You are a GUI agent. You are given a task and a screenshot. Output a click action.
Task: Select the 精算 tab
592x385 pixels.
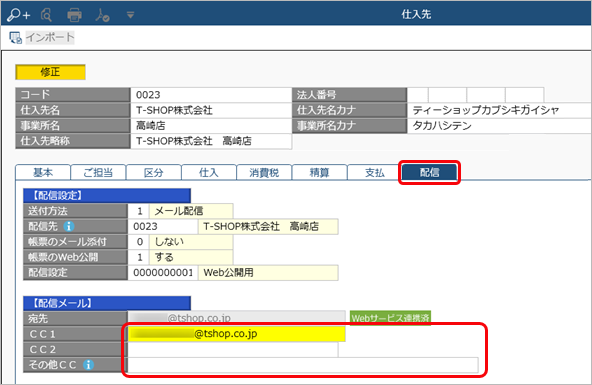coord(319,172)
